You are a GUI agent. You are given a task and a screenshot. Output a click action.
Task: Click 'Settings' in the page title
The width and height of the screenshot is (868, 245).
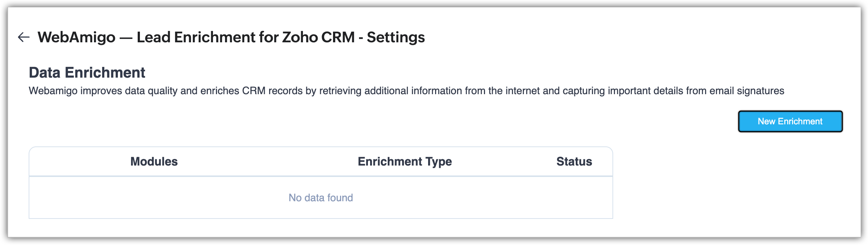[x=396, y=37]
